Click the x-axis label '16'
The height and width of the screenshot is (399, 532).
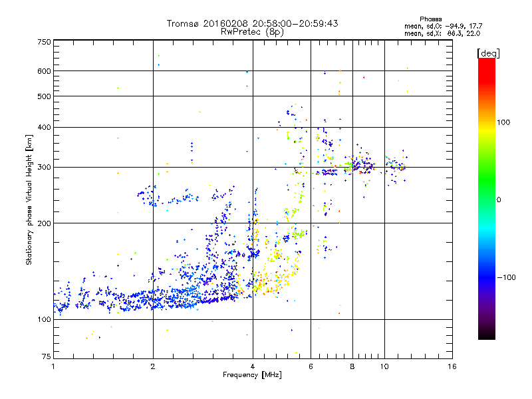[452, 366]
